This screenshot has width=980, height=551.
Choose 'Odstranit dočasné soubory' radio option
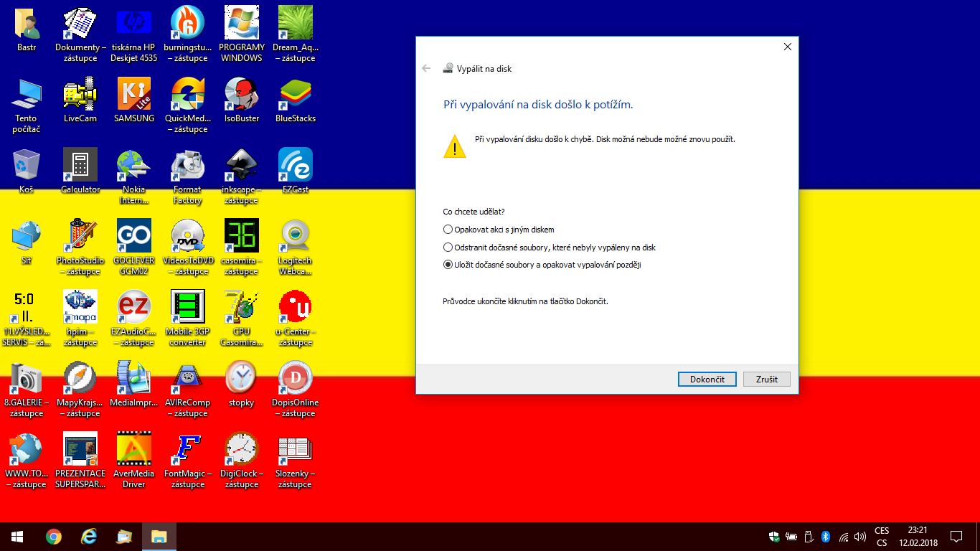(448, 248)
